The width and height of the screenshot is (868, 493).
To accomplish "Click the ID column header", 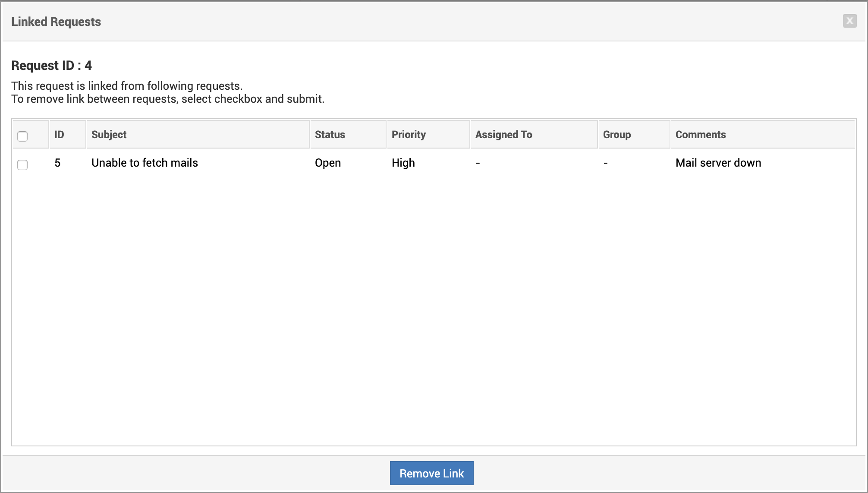I will click(60, 135).
